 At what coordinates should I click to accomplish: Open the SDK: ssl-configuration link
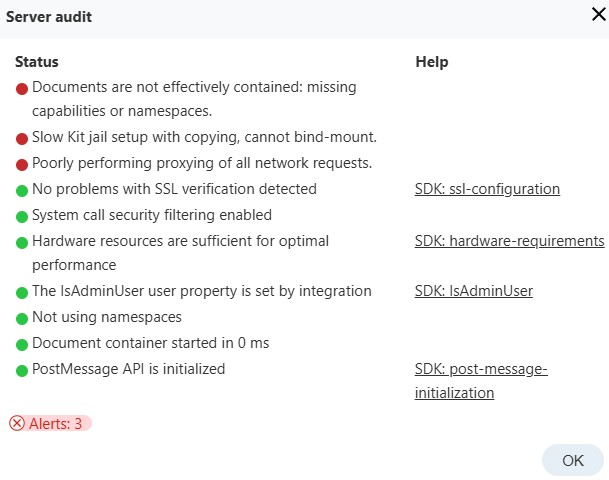point(487,189)
